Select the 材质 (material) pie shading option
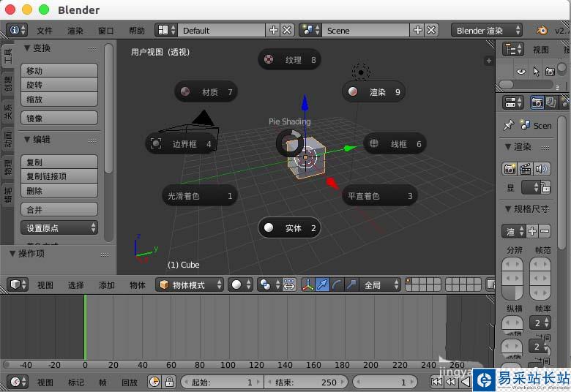 tap(206, 91)
